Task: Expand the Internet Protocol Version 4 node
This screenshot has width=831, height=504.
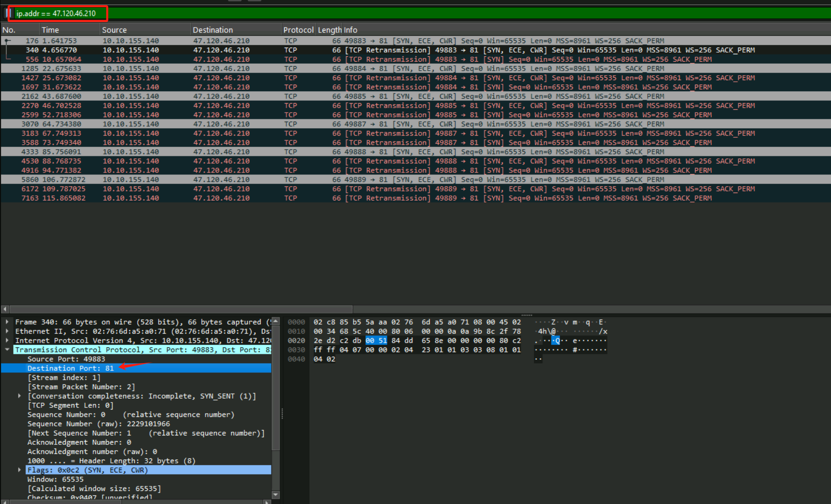Action: [7, 341]
